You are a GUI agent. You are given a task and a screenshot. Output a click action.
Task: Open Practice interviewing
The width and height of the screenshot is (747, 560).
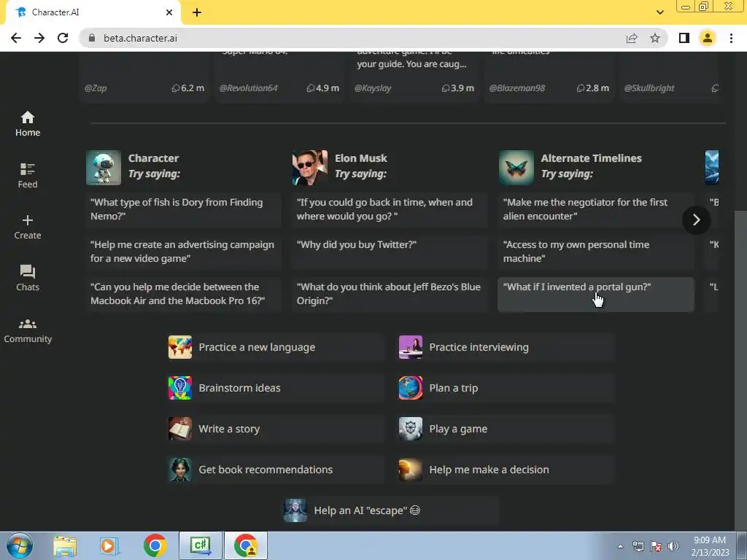coord(506,347)
